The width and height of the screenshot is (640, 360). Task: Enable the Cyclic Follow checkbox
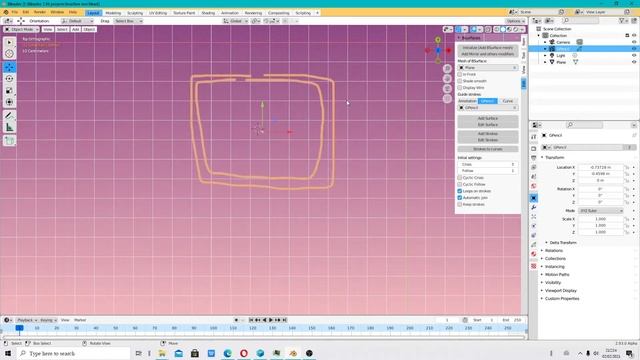[x=460, y=184]
